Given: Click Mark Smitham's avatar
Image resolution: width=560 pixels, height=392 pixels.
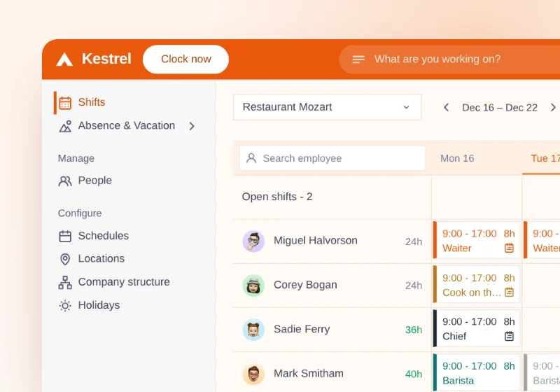Looking at the screenshot, I should [x=253, y=374].
